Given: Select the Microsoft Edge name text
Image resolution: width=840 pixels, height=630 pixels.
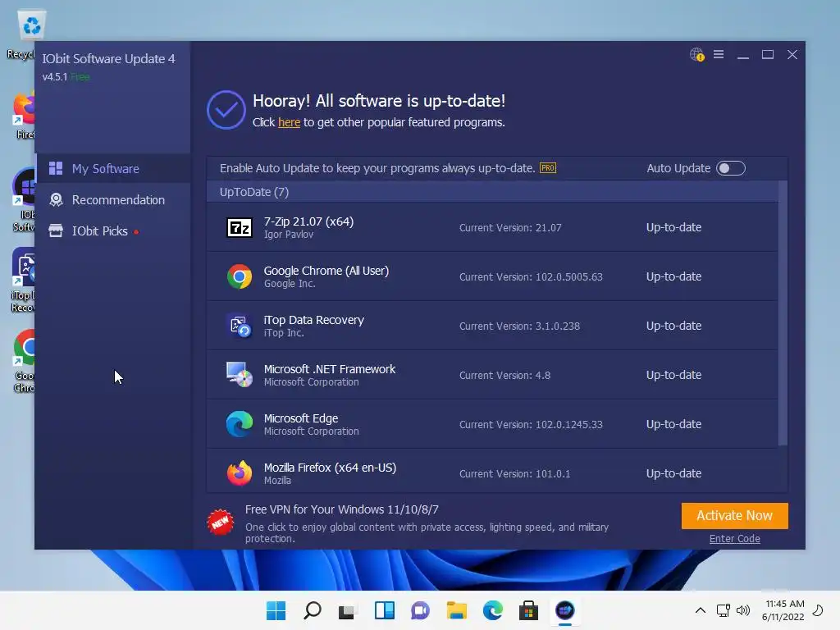Looking at the screenshot, I should [300, 418].
